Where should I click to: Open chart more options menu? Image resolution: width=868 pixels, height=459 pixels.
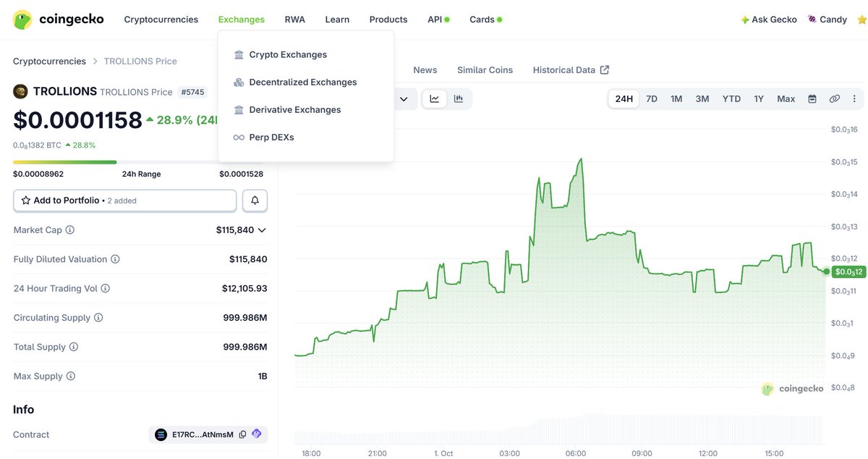click(854, 99)
